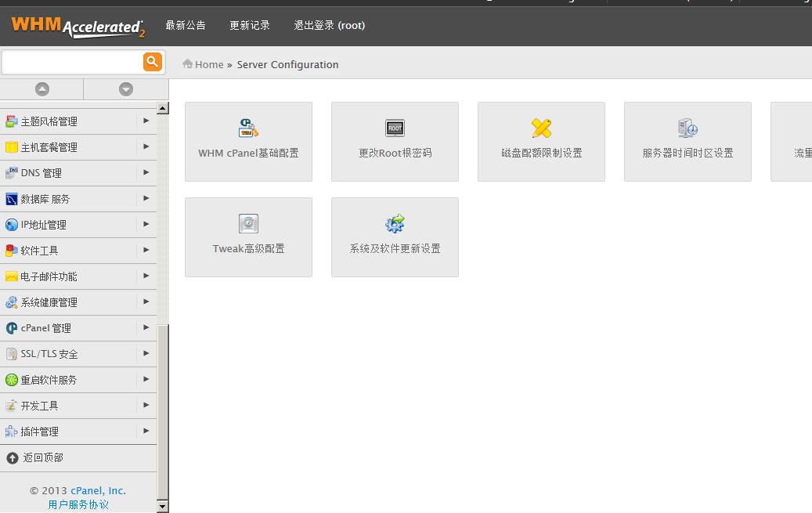Expand the 主题风格管理 submenu arrow
Viewport: 812px width, 513px height.
click(146, 121)
